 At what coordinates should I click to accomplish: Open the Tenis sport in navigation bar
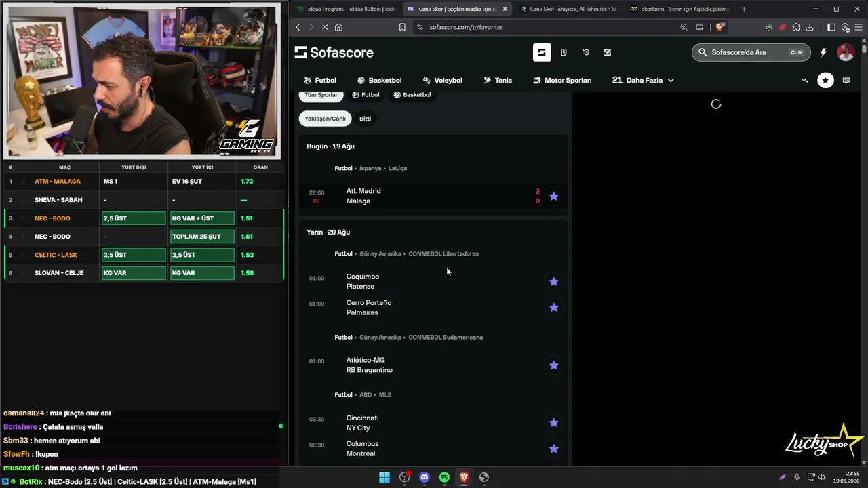498,80
